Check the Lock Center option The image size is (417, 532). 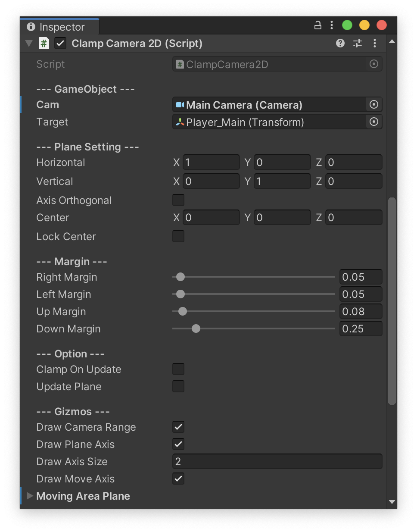(178, 236)
